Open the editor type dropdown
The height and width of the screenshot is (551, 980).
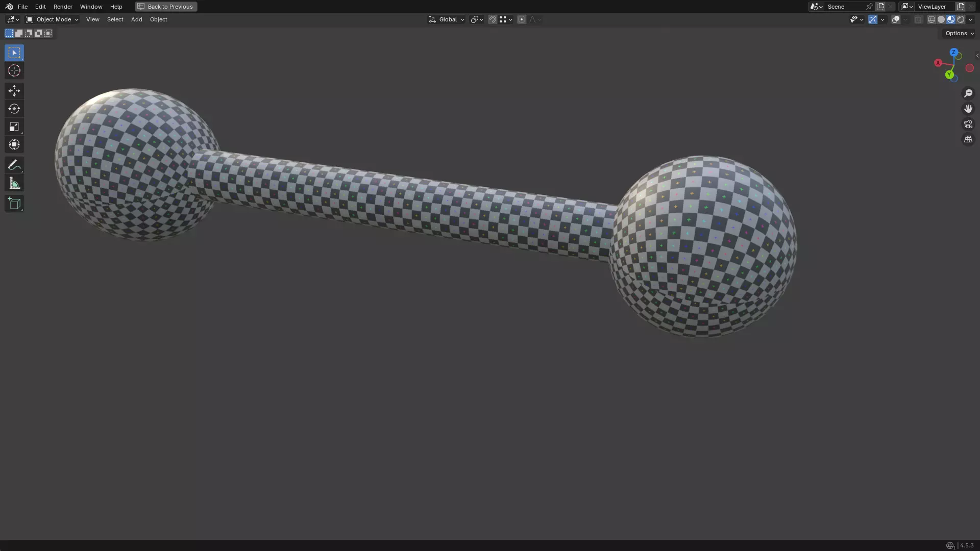tap(13, 19)
